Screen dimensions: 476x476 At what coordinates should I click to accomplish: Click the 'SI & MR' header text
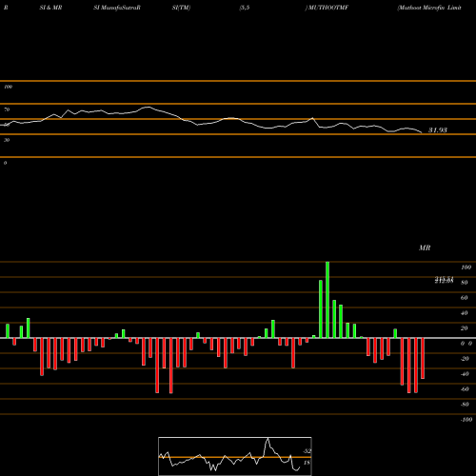point(50,8)
